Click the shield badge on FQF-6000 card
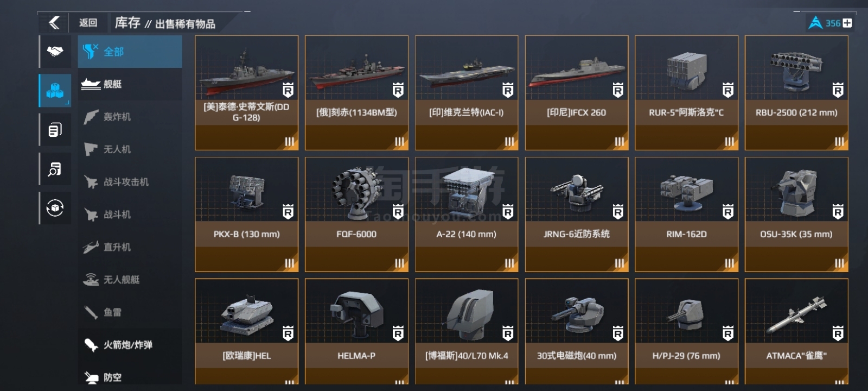Screen dimensions: 868x391 (x=398, y=212)
